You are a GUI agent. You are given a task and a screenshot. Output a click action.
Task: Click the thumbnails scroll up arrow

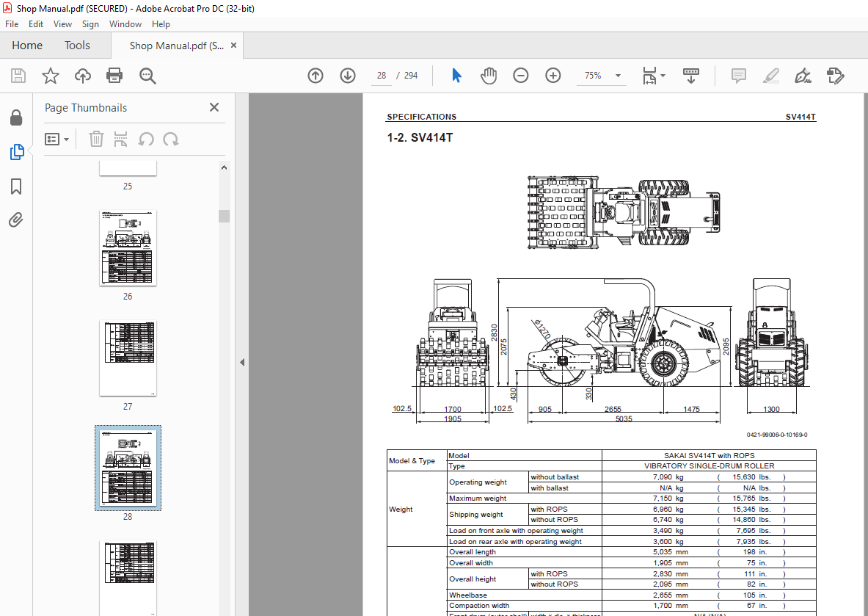[x=224, y=167]
